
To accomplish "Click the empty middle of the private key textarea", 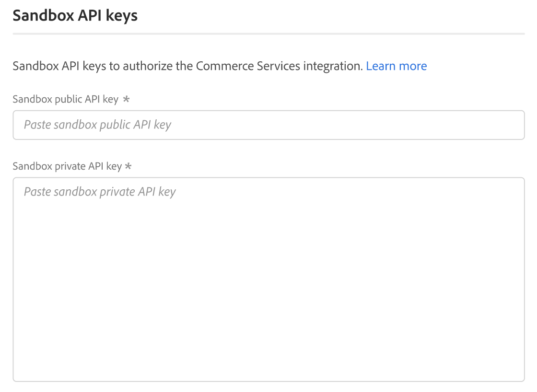I will coord(268,279).
